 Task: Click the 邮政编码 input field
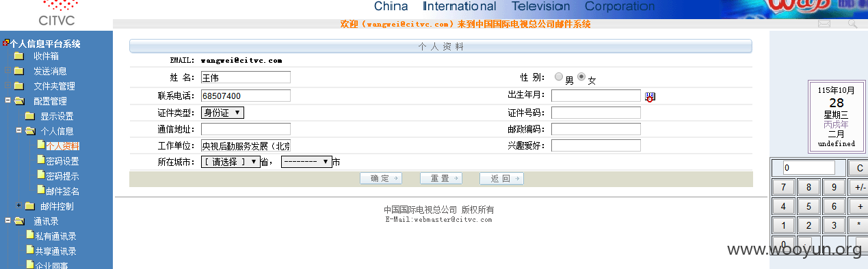596,129
